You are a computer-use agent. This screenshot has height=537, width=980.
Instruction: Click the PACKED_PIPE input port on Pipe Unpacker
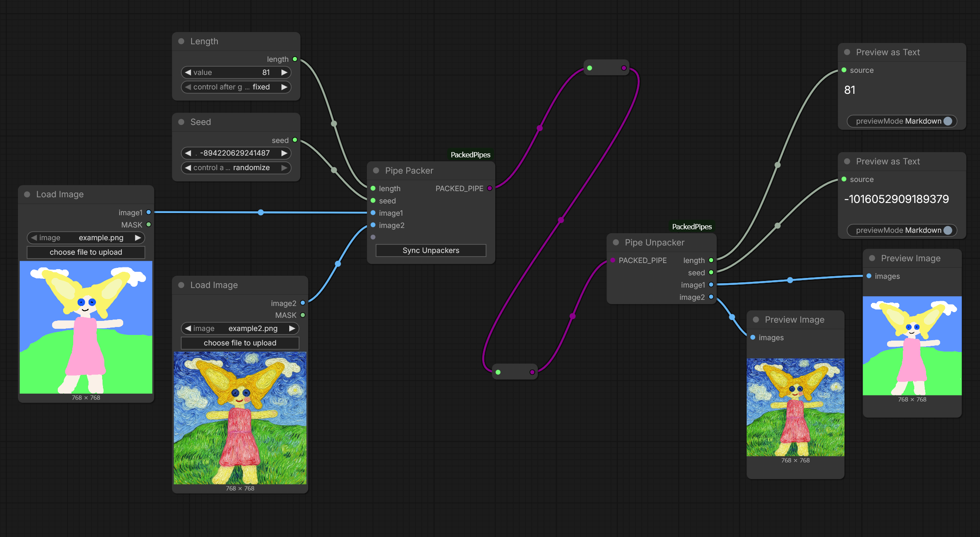pos(613,260)
